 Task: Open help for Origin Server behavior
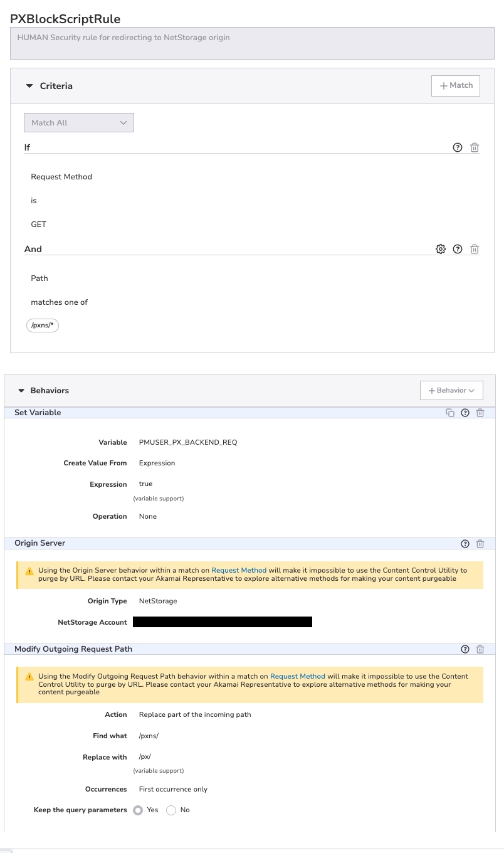coord(465,544)
